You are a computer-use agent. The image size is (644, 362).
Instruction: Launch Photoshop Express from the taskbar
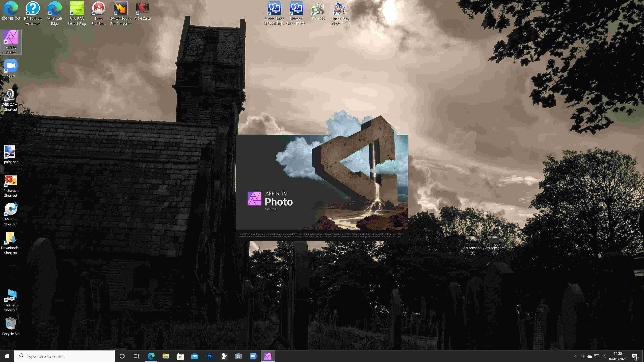(x=209, y=356)
